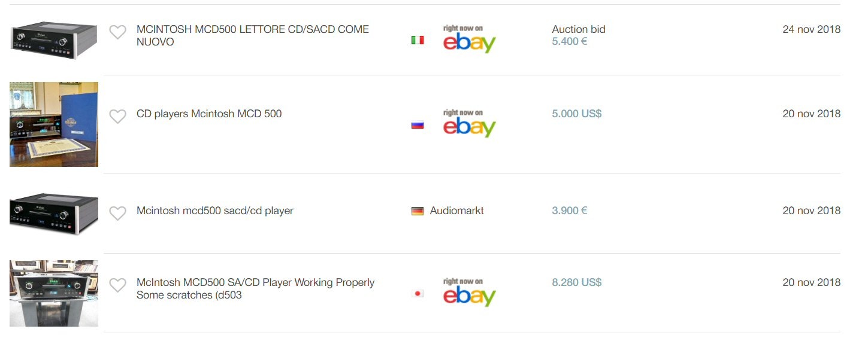Toggle heart for MCD500 SA/CD Player Working Properly
Viewport: 868px width, 338px height.
click(118, 285)
